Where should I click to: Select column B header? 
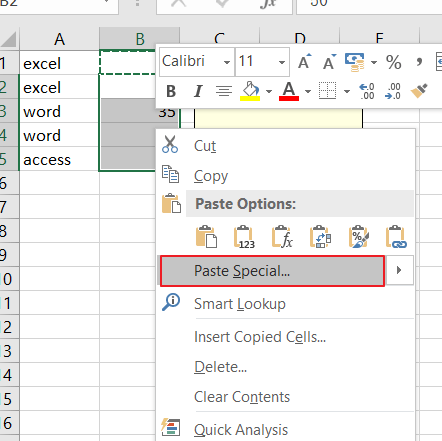pyautogui.click(x=140, y=39)
